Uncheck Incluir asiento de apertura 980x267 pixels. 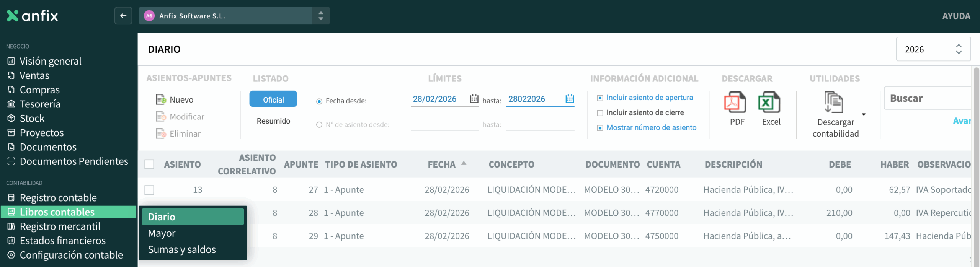pyautogui.click(x=600, y=98)
